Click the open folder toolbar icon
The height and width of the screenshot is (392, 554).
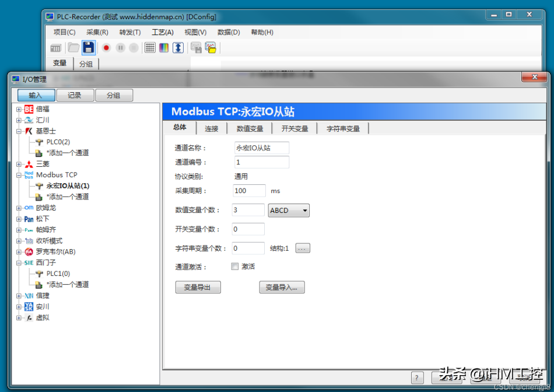point(73,48)
